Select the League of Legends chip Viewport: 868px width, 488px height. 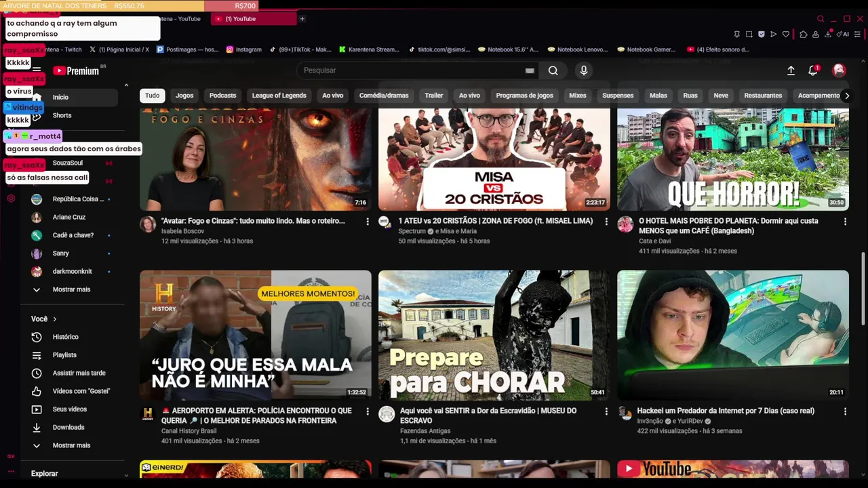click(279, 96)
